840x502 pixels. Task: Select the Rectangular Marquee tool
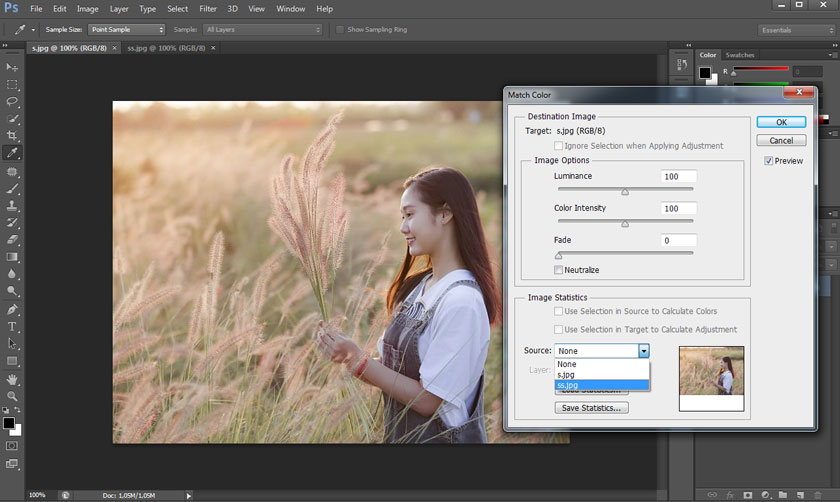pyautogui.click(x=12, y=84)
